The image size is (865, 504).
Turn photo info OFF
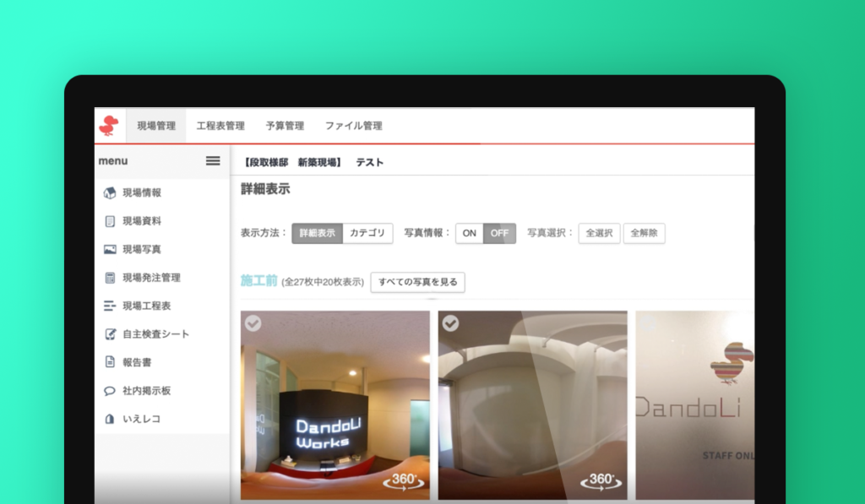499,233
